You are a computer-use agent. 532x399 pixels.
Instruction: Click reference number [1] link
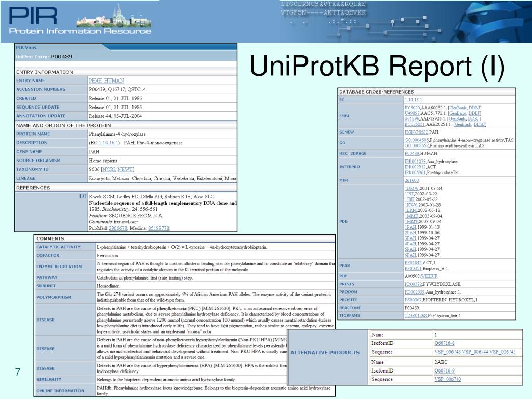point(83,196)
